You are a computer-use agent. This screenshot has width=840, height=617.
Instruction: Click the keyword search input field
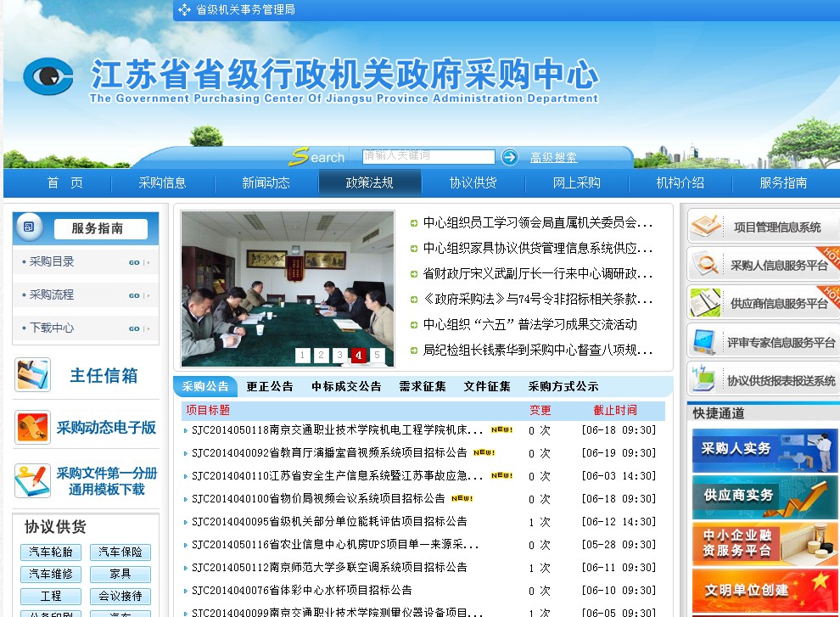[428, 156]
